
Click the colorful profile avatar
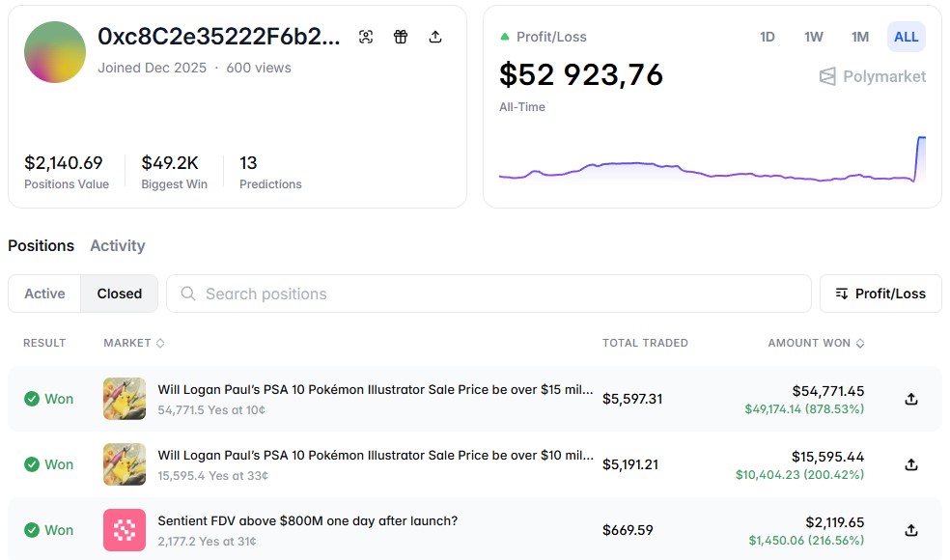point(55,52)
